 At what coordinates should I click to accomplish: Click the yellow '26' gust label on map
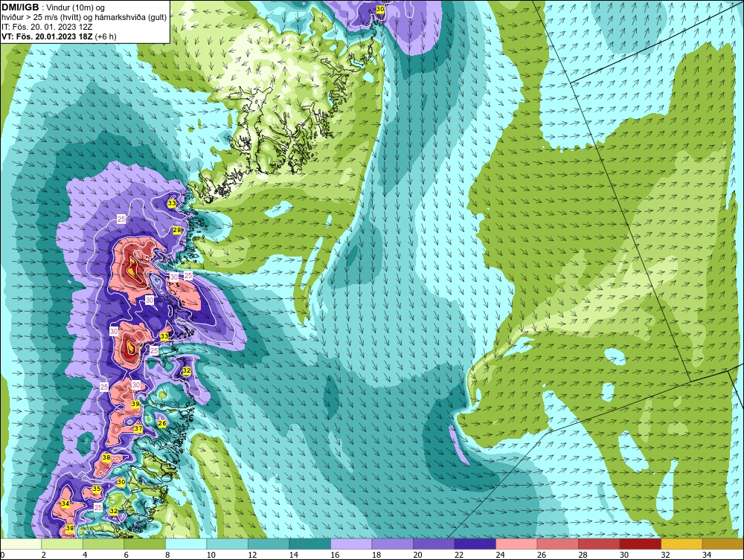161,423
